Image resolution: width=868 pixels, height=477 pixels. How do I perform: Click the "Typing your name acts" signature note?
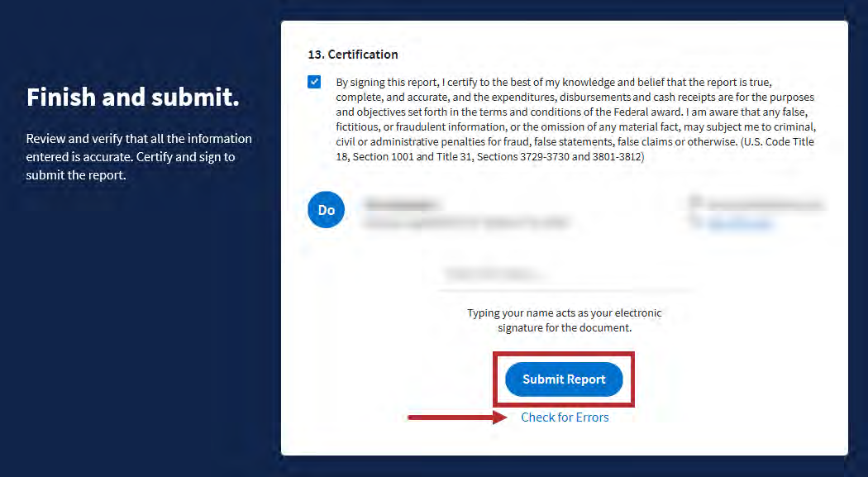(x=565, y=321)
